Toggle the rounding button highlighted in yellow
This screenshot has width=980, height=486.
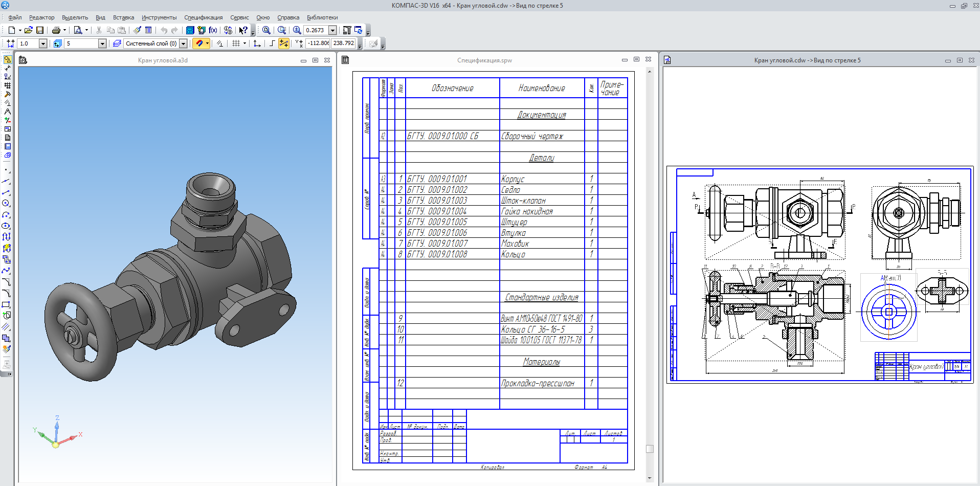point(284,43)
